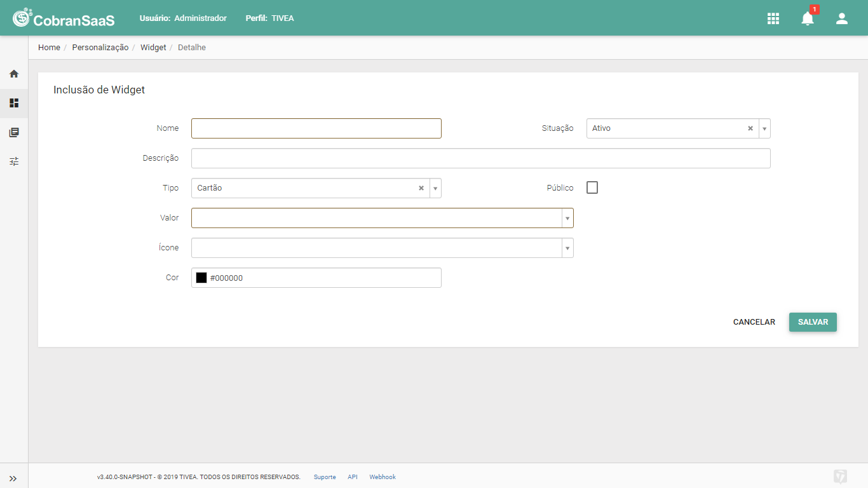Open the API footer link
Screen dimensions: 868x488
tap(353, 477)
